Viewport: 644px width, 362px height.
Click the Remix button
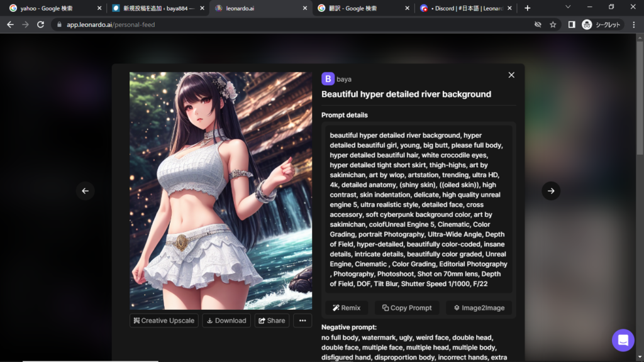pyautogui.click(x=347, y=308)
